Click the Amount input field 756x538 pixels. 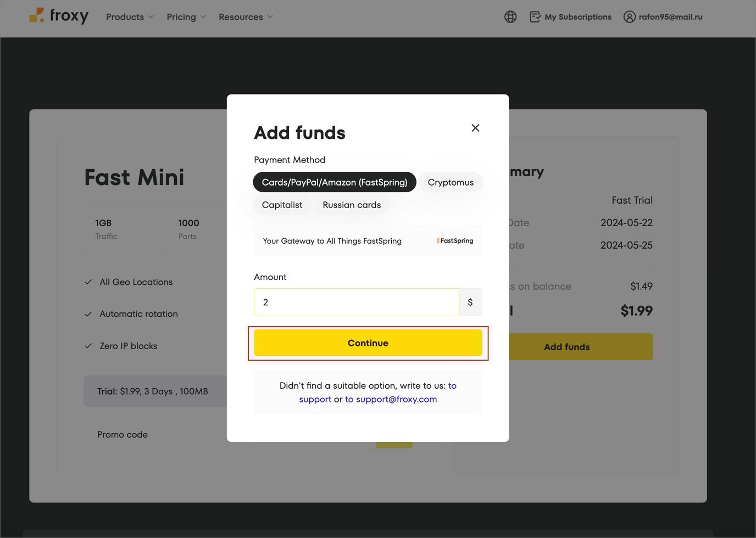pos(356,302)
